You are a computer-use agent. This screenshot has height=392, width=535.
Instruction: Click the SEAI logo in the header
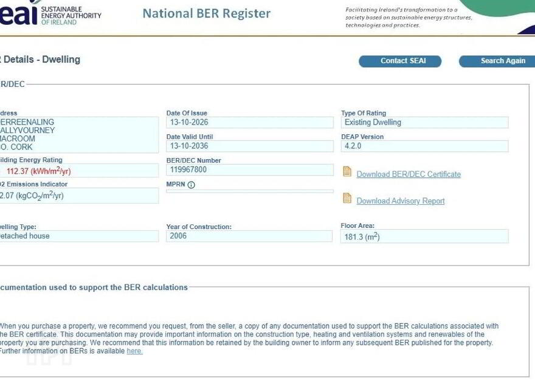tap(50, 15)
